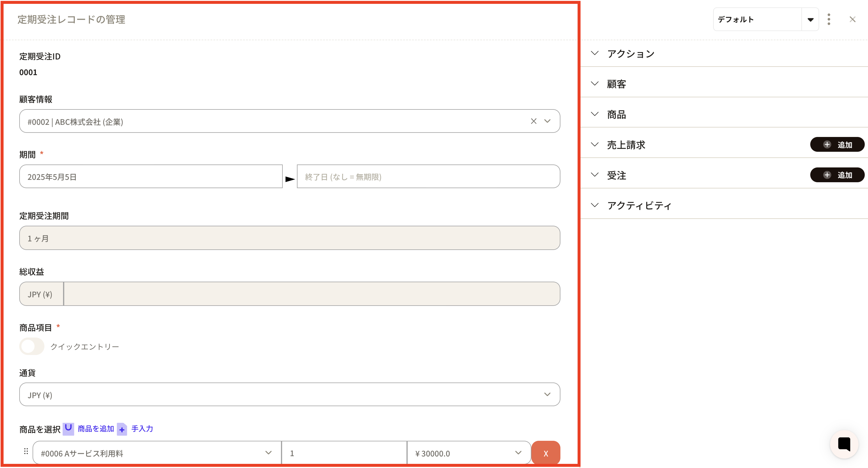Open the chat support widget
Image resolution: width=868 pixels, height=468 pixels.
click(844, 444)
